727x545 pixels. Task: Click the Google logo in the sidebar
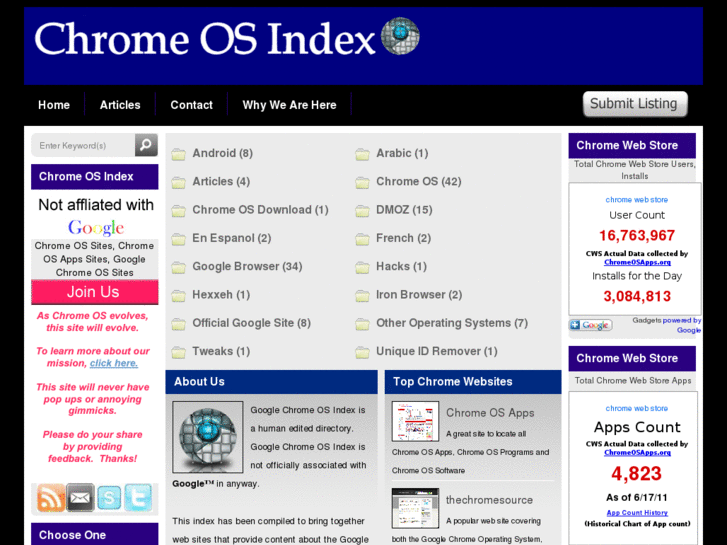point(96,228)
